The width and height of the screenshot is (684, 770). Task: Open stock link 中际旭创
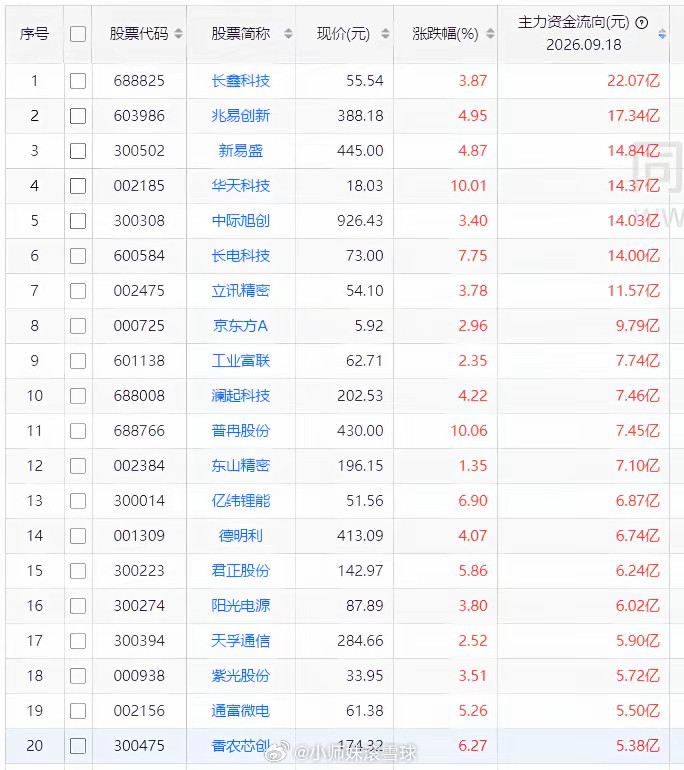[241, 221]
